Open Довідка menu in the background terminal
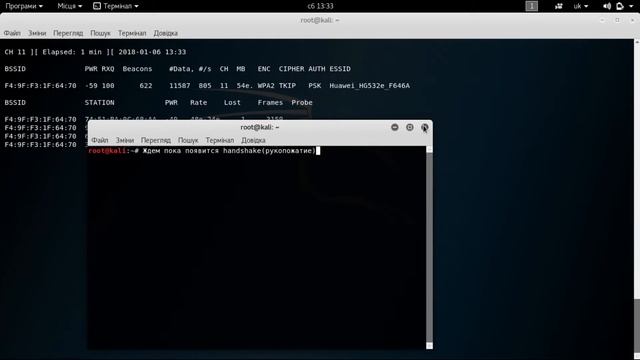640x360 pixels. pyautogui.click(x=165, y=33)
